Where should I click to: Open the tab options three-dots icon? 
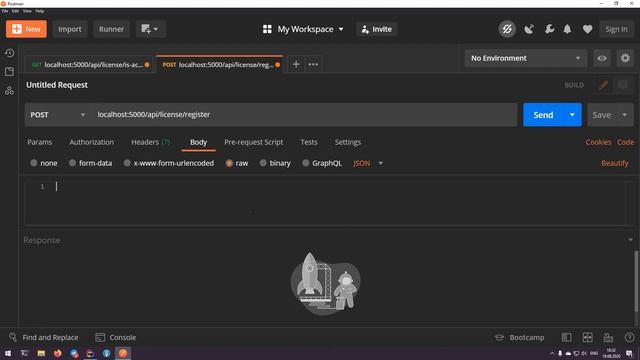313,64
